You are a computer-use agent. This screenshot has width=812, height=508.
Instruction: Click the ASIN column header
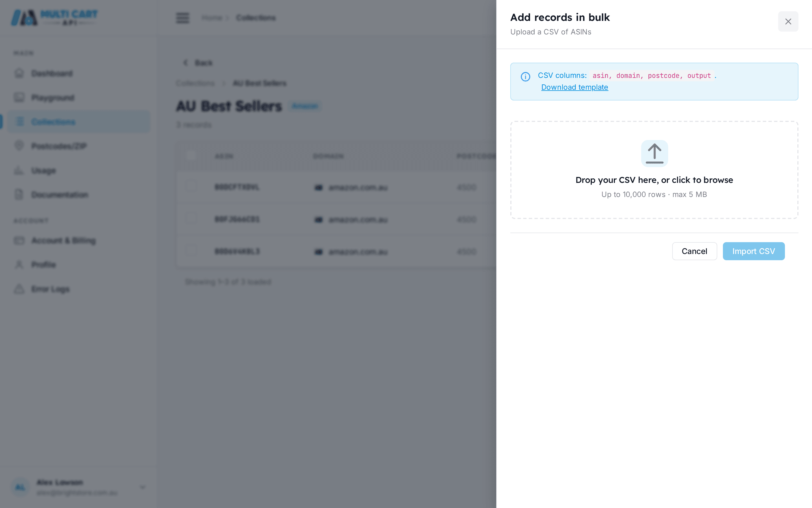224,156
